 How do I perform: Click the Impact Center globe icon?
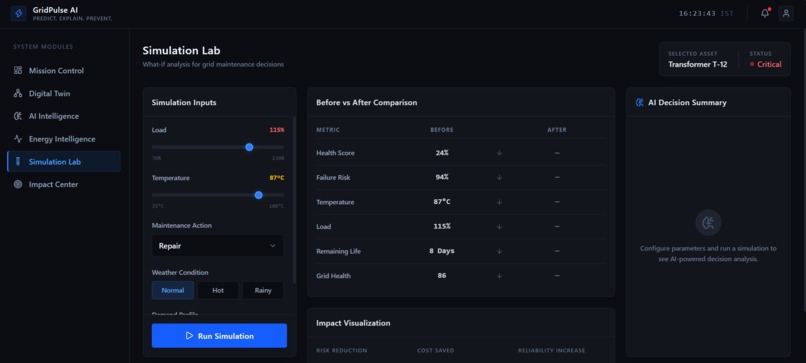(18, 184)
